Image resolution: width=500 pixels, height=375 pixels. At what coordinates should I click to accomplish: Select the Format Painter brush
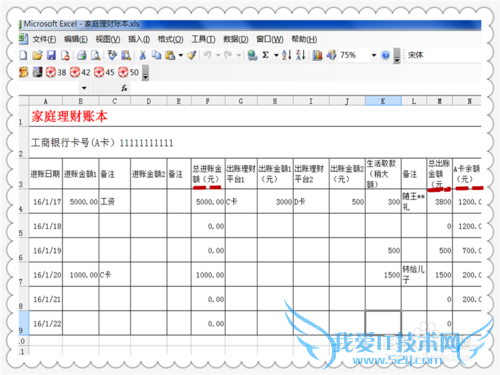pos(191,55)
